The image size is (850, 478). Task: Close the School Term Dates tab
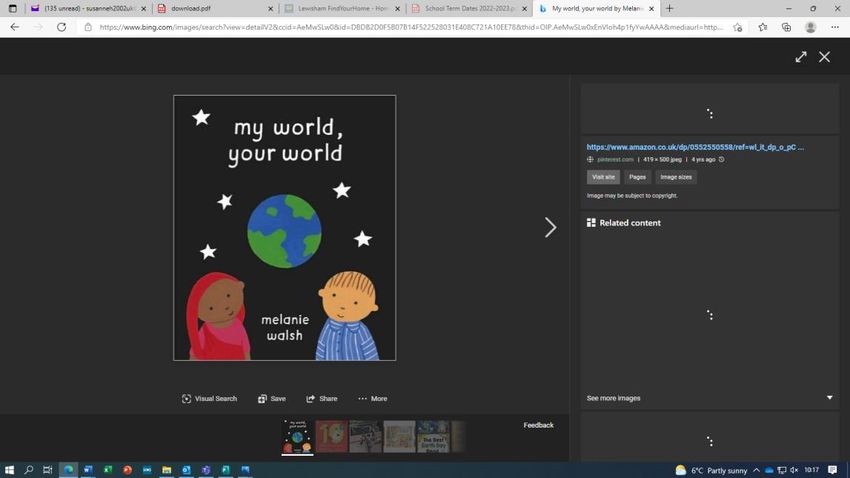pyautogui.click(x=524, y=9)
